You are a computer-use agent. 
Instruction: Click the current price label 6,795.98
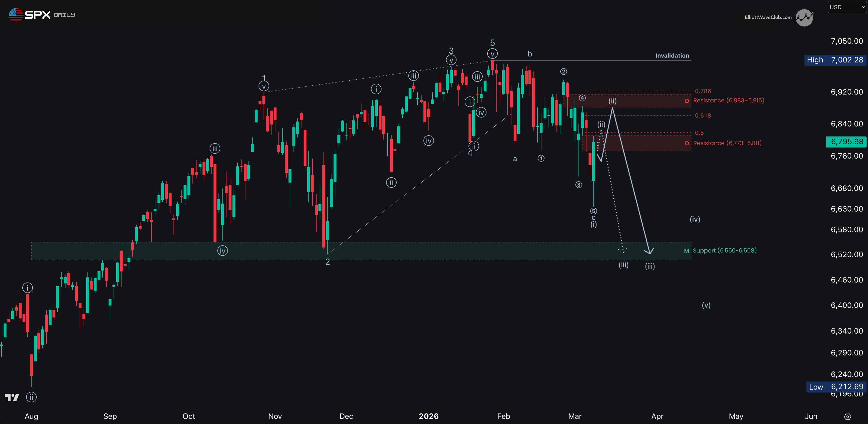(x=846, y=141)
